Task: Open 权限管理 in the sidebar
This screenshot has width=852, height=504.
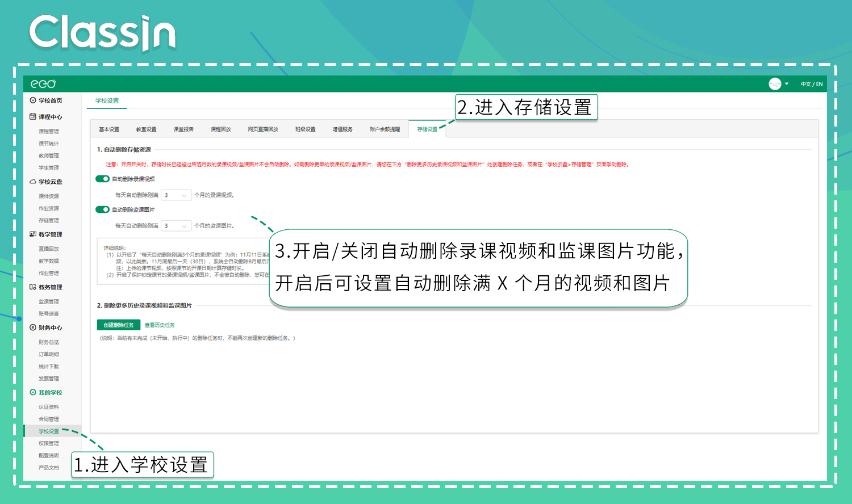Action: [49, 443]
